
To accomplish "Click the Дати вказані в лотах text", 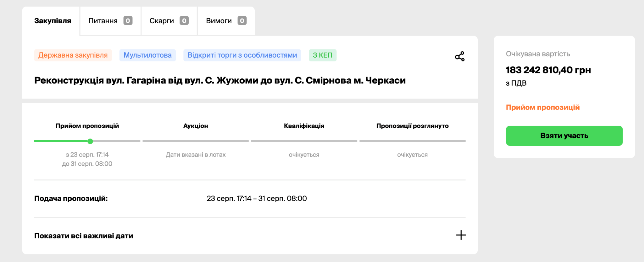I will point(196,155).
